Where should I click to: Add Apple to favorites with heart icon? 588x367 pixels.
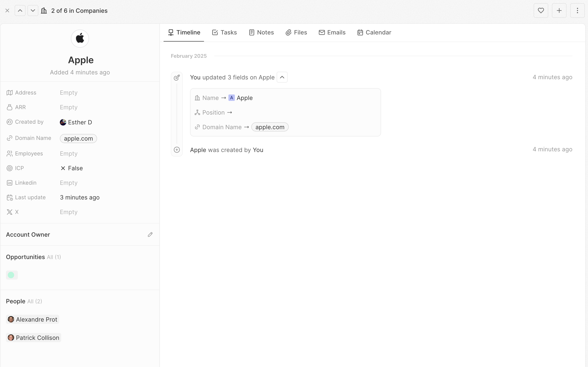click(541, 11)
